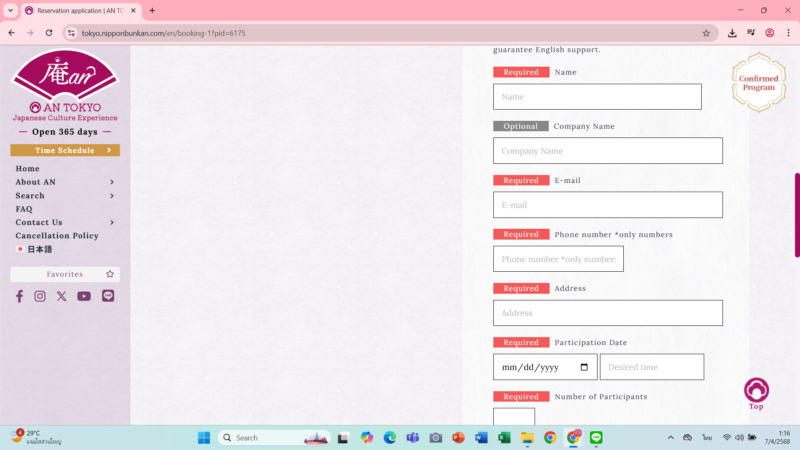Open the Instagram social icon
The image size is (800, 450).
[x=40, y=296]
